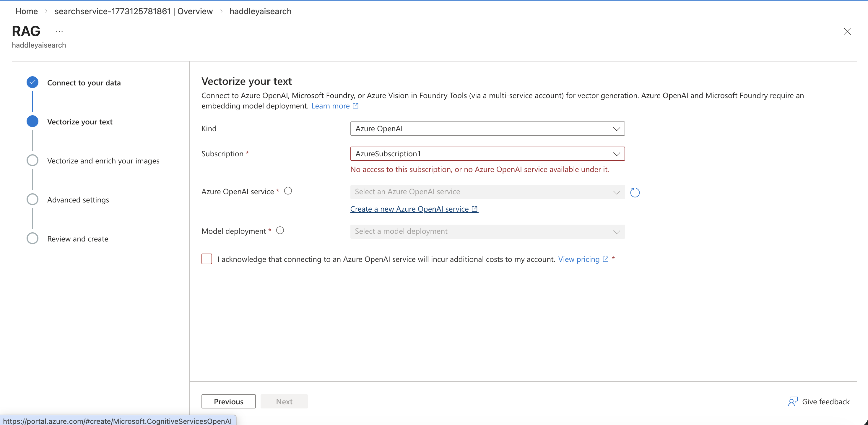Image resolution: width=868 pixels, height=425 pixels.
Task: Click the Previous button
Action: 228,401
